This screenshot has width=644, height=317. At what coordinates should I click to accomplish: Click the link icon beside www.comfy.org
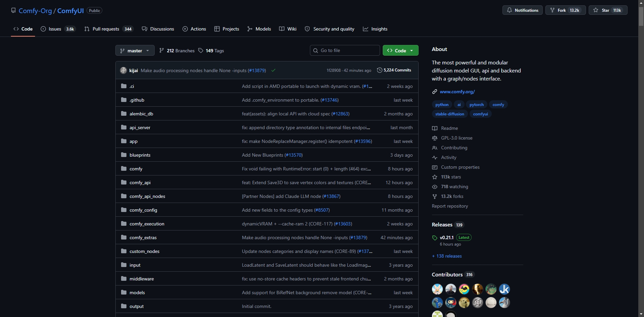[x=435, y=92]
